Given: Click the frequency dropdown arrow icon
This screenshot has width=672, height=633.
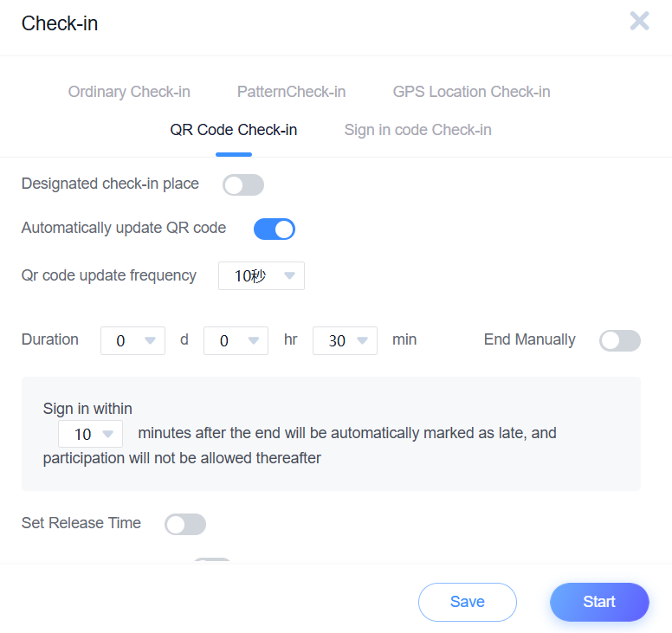Looking at the screenshot, I should click(x=290, y=276).
